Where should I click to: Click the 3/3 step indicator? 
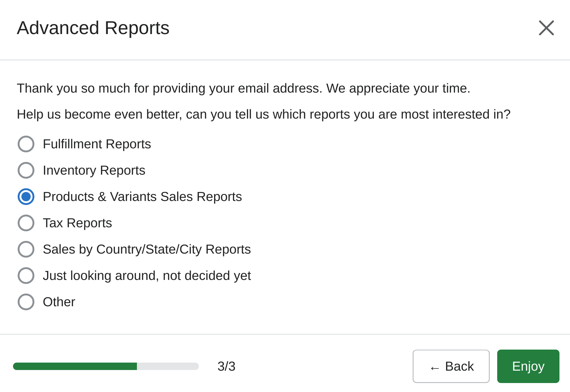click(x=226, y=366)
